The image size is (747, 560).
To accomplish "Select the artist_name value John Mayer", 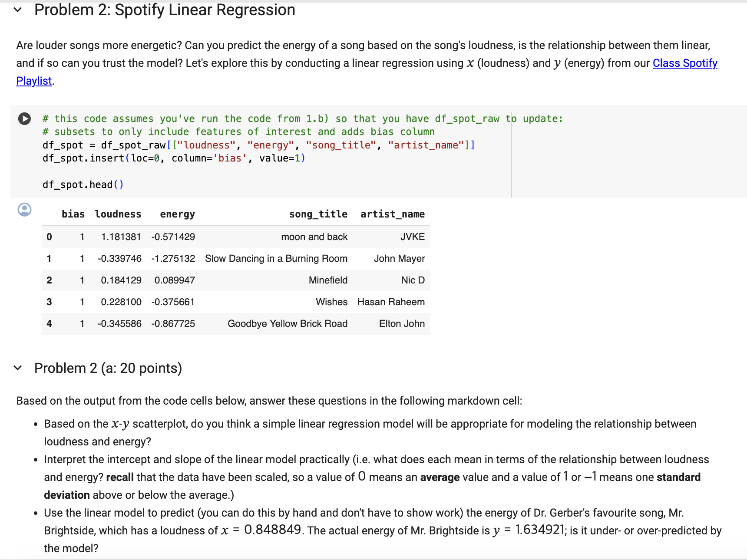I will click(x=399, y=258).
